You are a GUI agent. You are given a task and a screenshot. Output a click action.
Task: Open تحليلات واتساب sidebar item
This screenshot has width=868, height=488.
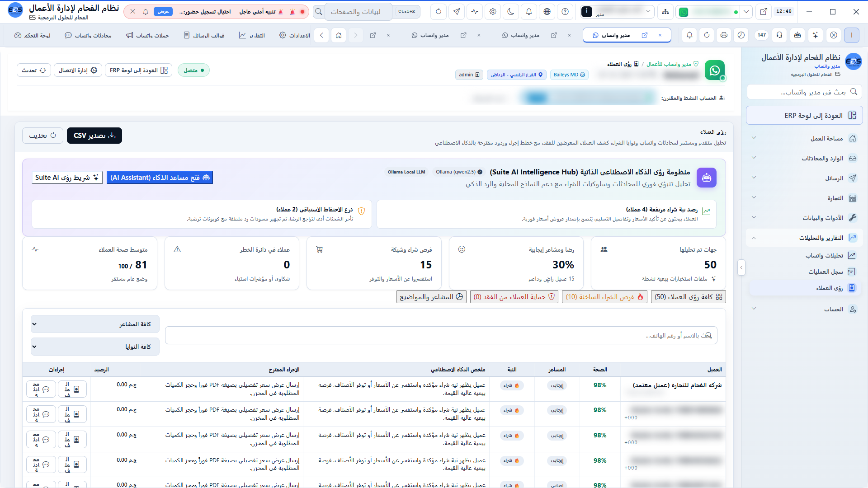[x=806, y=255]
